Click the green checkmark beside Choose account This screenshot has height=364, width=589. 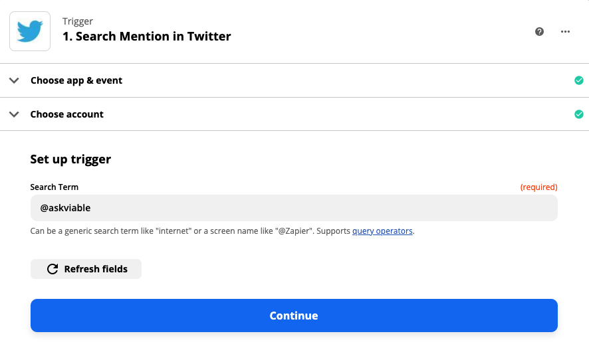coord(579,114)
